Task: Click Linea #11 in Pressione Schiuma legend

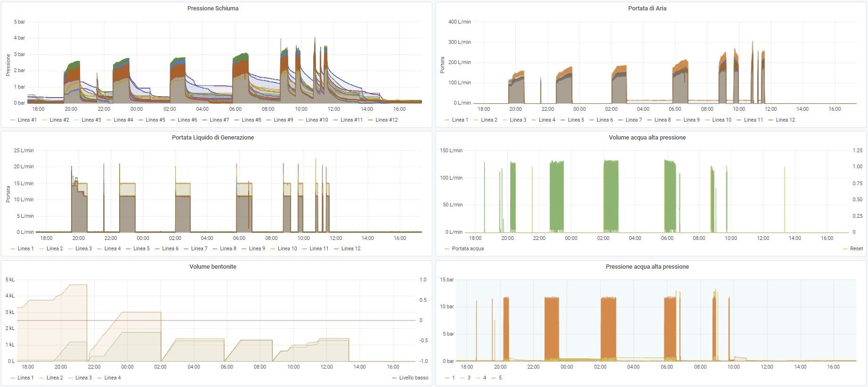Action: [x=351, y=120]
